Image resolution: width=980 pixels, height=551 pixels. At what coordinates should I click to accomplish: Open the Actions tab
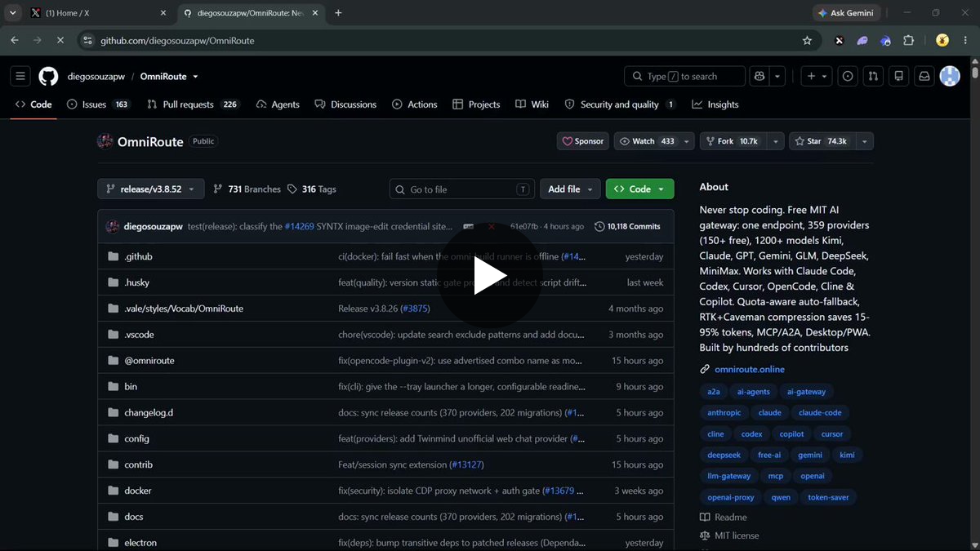[415, 104]
